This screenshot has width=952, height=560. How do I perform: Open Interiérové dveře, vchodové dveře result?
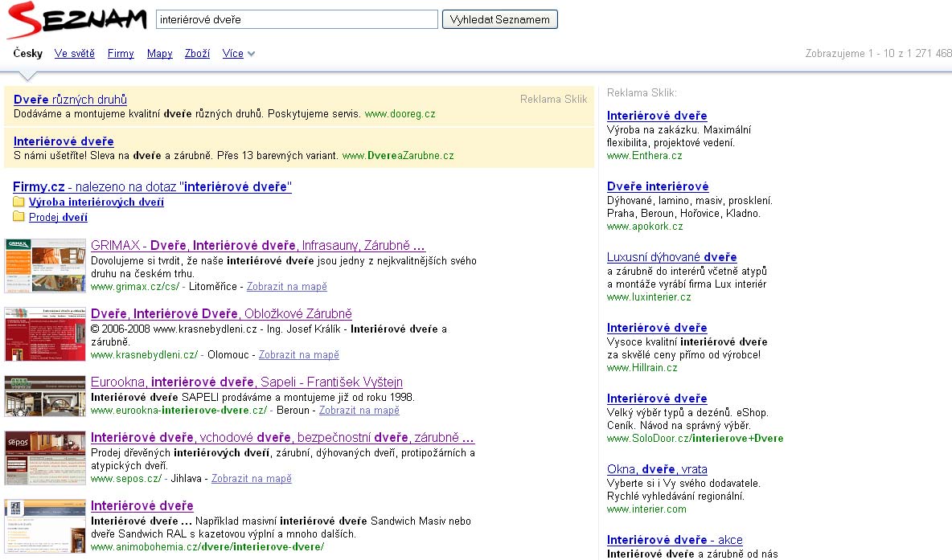click(282, 437)
